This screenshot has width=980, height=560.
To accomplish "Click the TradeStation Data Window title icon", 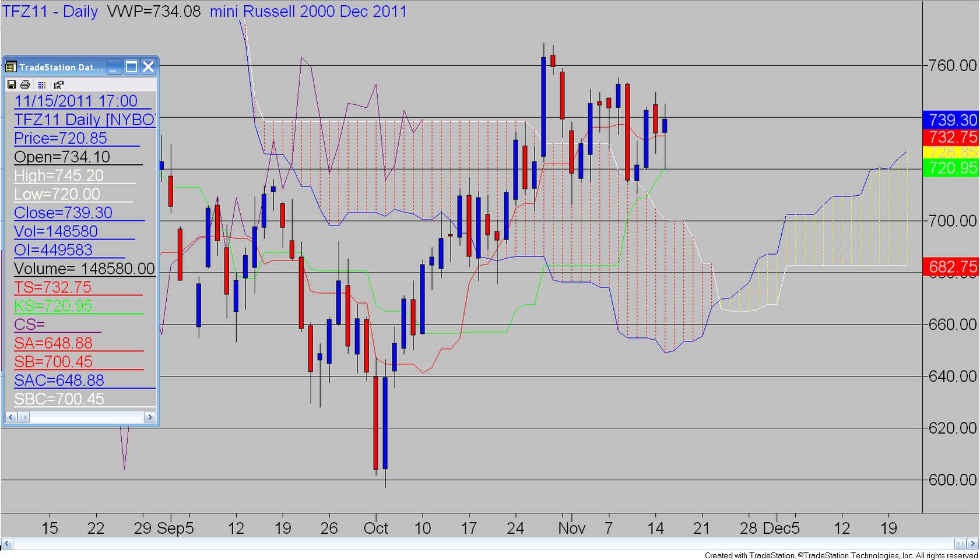I will click(10, 67).
